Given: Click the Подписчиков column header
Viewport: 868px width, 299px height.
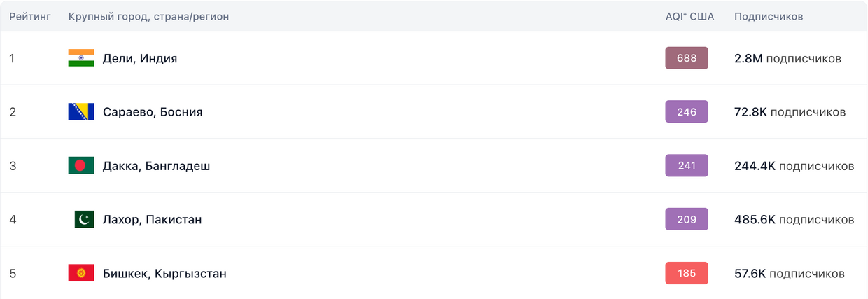Looking at the screenshot, I should [x=769, y=16].
